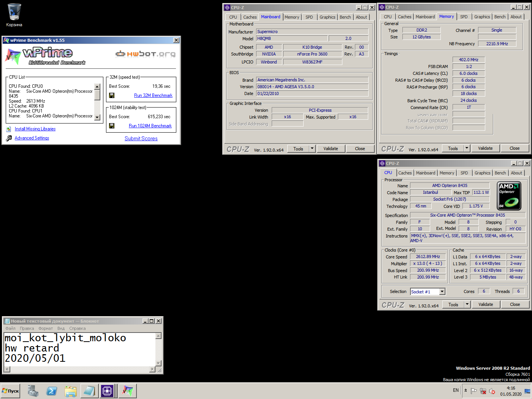Open the Файл menu in Notepad

(11, 328)
